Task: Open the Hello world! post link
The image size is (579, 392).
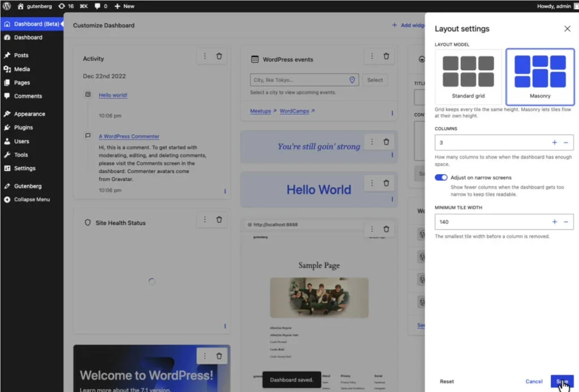Action: point(113,95)
